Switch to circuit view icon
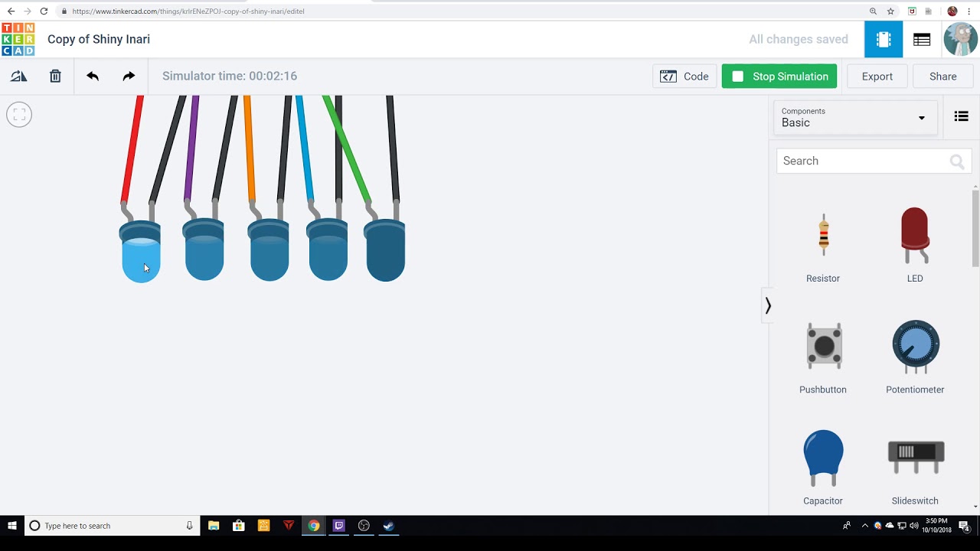The height and width of the screenshot is (551, 980). (884, 39)
